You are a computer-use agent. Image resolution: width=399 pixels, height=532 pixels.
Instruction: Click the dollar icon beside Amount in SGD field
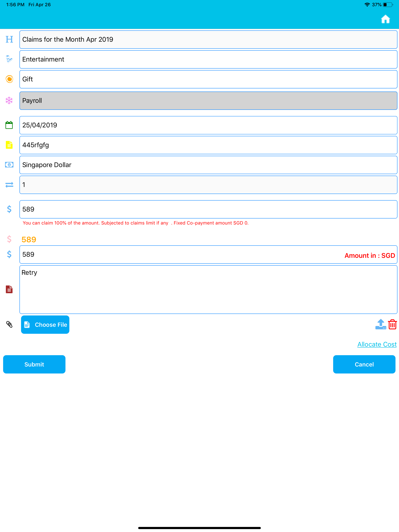coord(9,255)
